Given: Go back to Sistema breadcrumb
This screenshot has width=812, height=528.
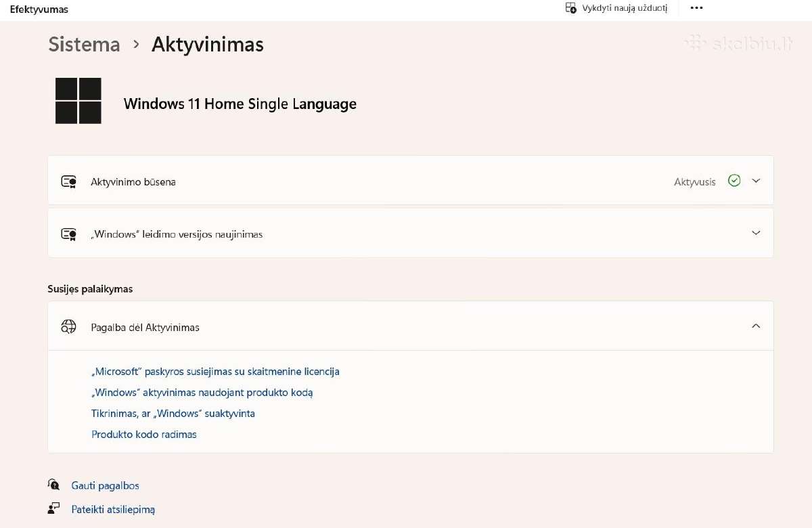Looking at the screenshot, I should (x=84, y=45).
